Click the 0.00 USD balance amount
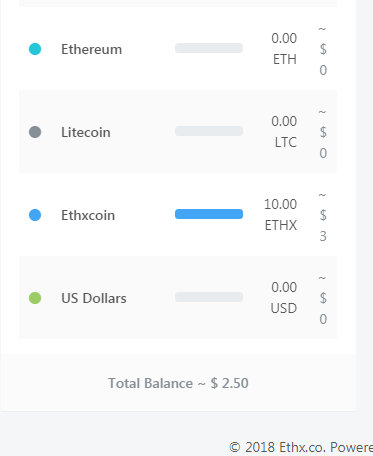Viewport: 373px width, 456px height. (284, 298)
